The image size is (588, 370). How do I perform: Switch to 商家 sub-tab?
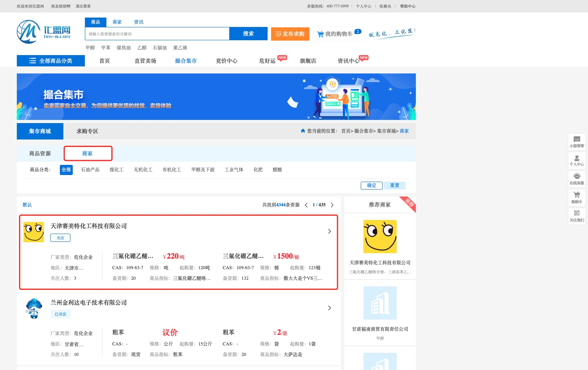[x=88, y=154]
